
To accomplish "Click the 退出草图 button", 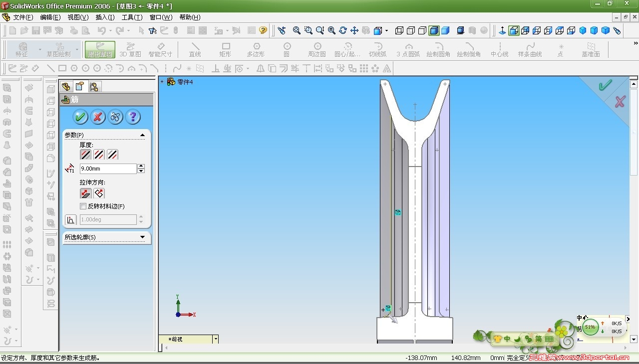I will pyautogui.click(x=100, y=49).
